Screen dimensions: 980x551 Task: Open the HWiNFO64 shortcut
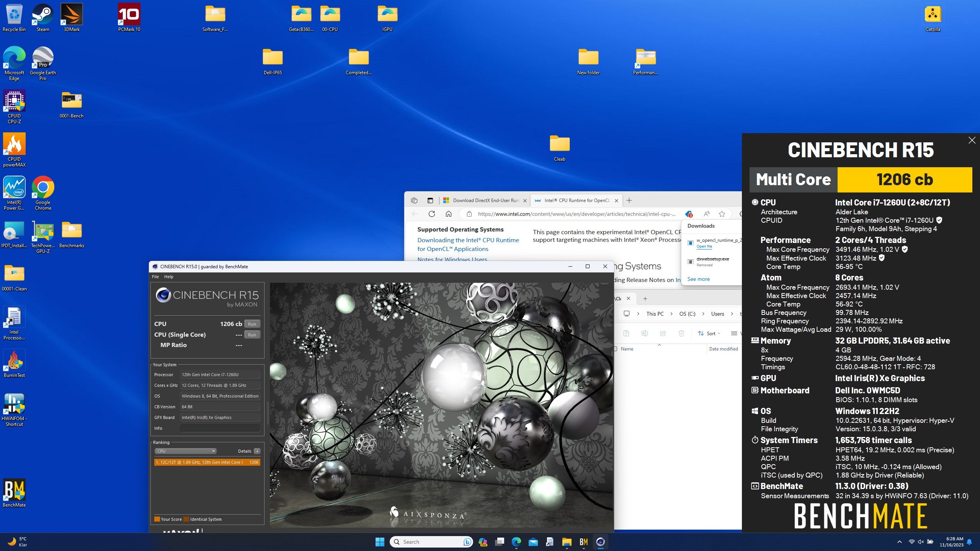(14, 410)
